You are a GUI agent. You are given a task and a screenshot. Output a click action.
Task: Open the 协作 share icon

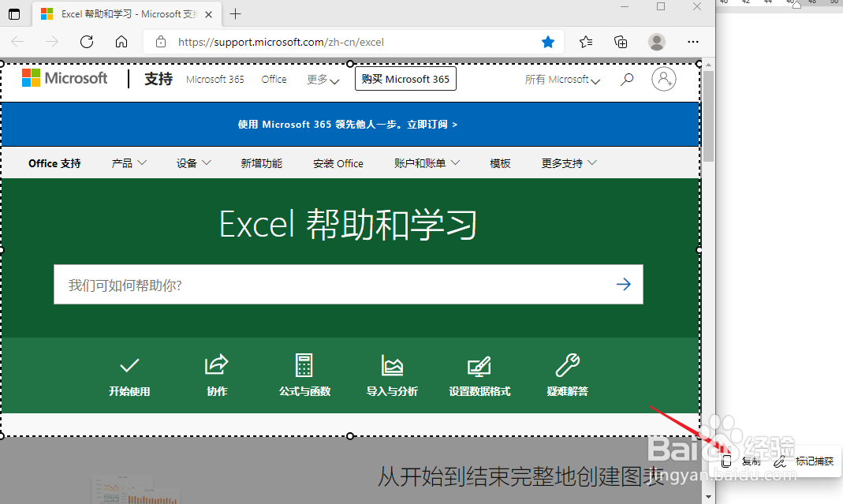tap(217, 364)
